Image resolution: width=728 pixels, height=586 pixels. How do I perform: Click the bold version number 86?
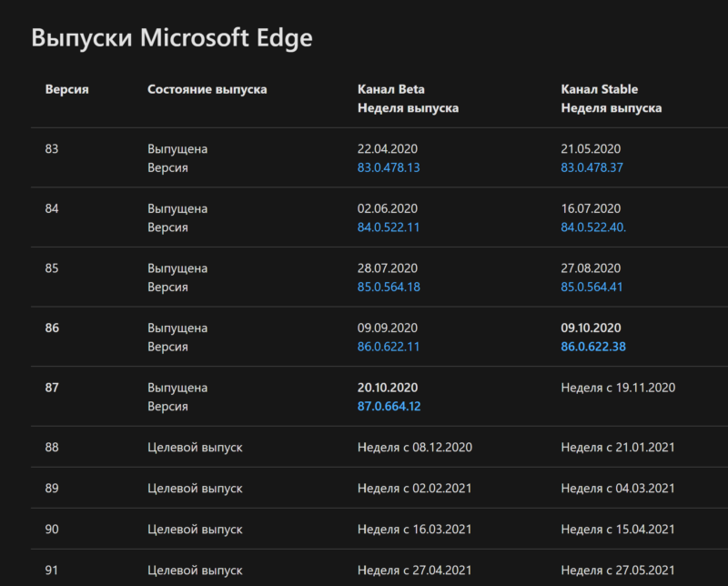click(x=52, y=328)
